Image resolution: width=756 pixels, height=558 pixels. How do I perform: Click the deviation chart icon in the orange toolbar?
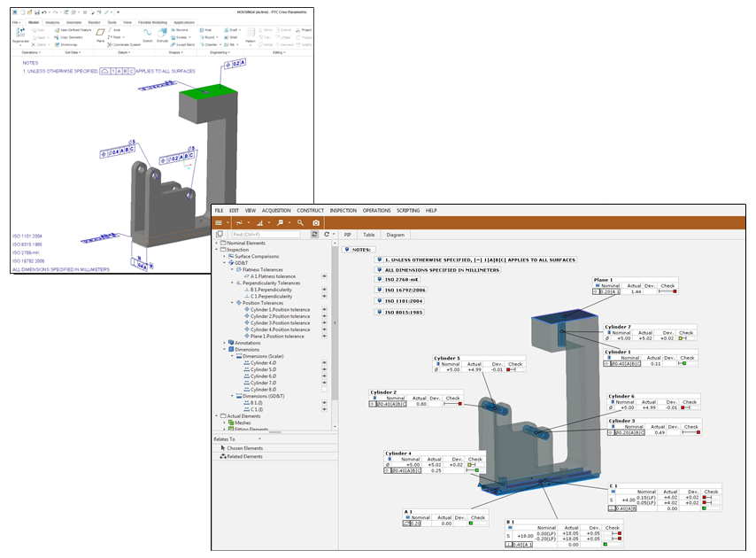(259, 223)
